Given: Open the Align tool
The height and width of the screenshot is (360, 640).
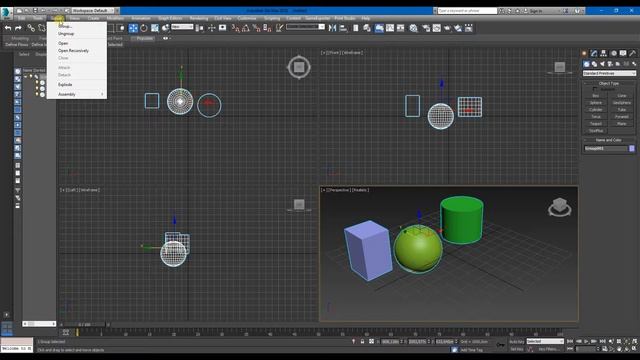Looking at the screenshot, I should pos(343,28).
